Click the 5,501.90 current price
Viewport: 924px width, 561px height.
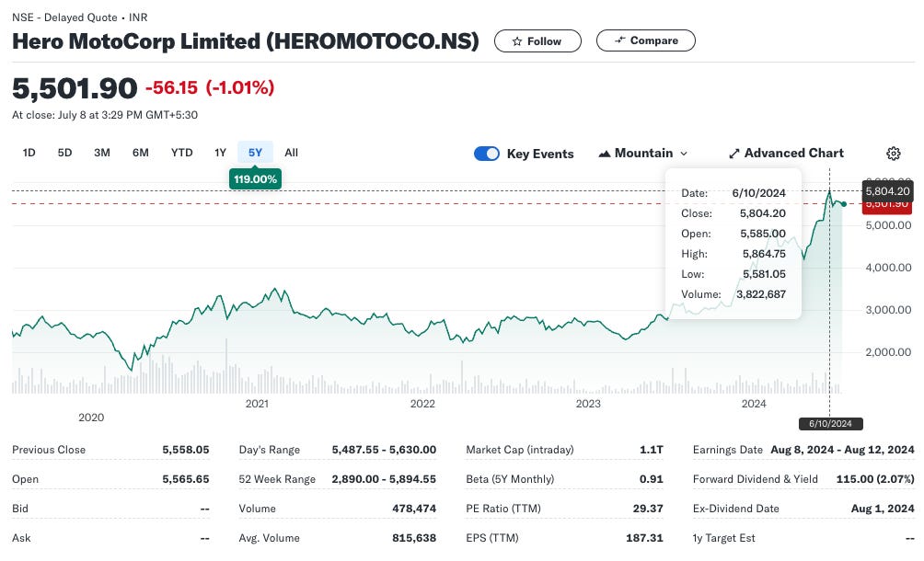point(75,88)
